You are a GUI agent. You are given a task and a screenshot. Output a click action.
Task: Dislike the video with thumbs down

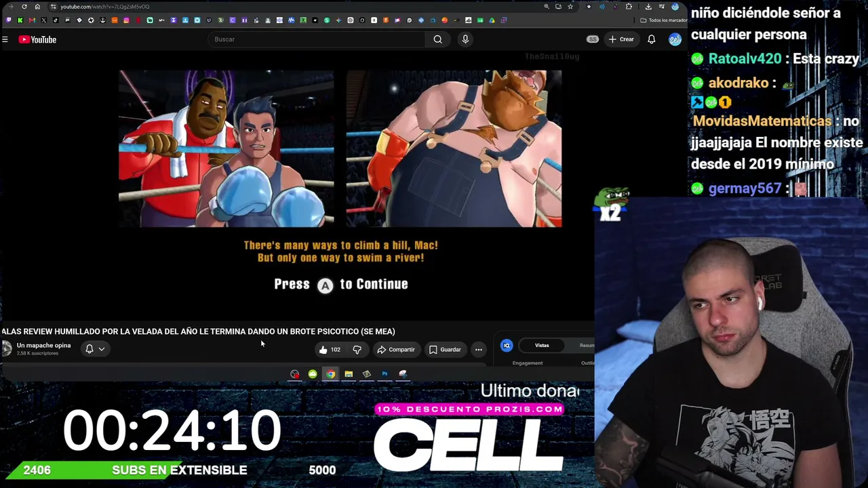pos(357,350)
